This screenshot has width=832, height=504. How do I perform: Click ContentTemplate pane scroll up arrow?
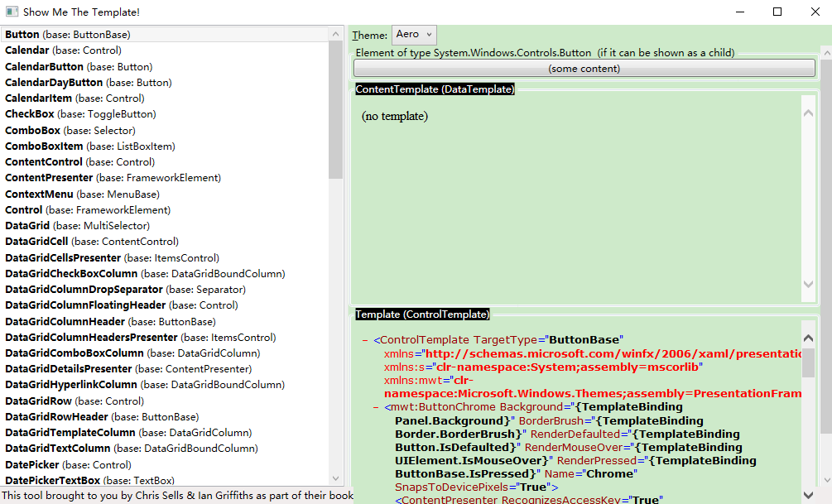(x=808, y=113)
